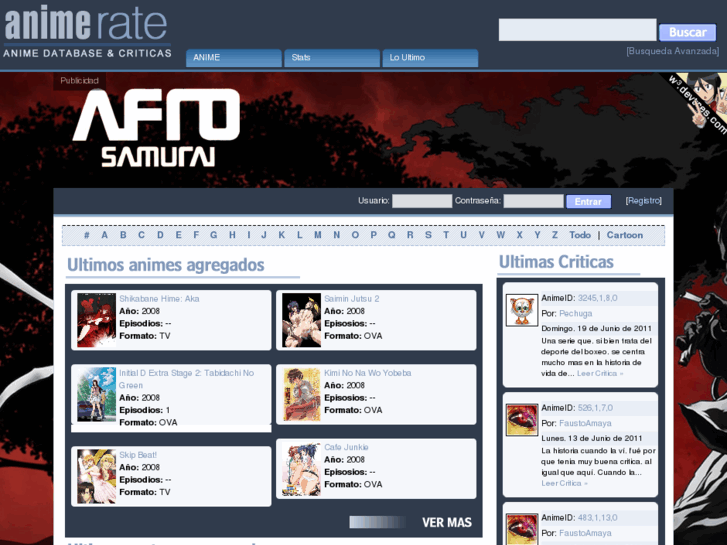727x545 pixels.
Task: Open the Skip Beat! cover thumbnail
Action: point(96,476)
